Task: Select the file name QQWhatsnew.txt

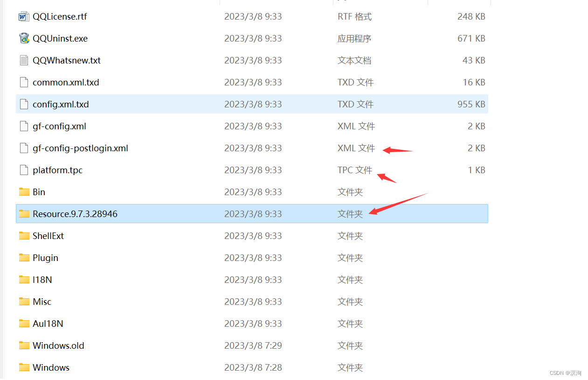Action: [x=67, y=61]
